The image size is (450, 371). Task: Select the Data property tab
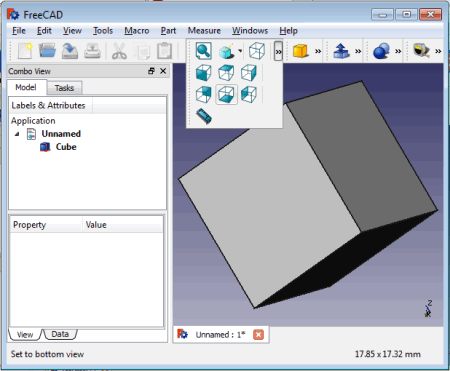60,334
